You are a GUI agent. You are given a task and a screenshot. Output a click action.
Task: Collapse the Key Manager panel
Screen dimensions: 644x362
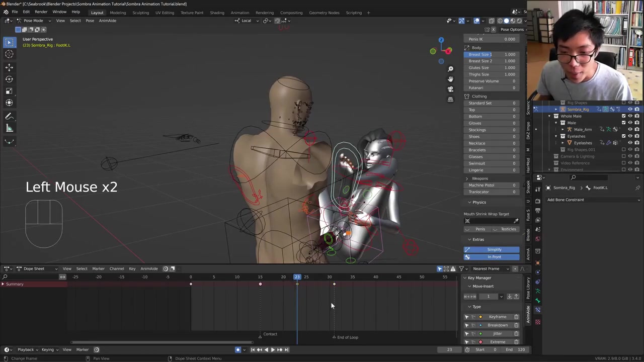(x=479, y=278)
